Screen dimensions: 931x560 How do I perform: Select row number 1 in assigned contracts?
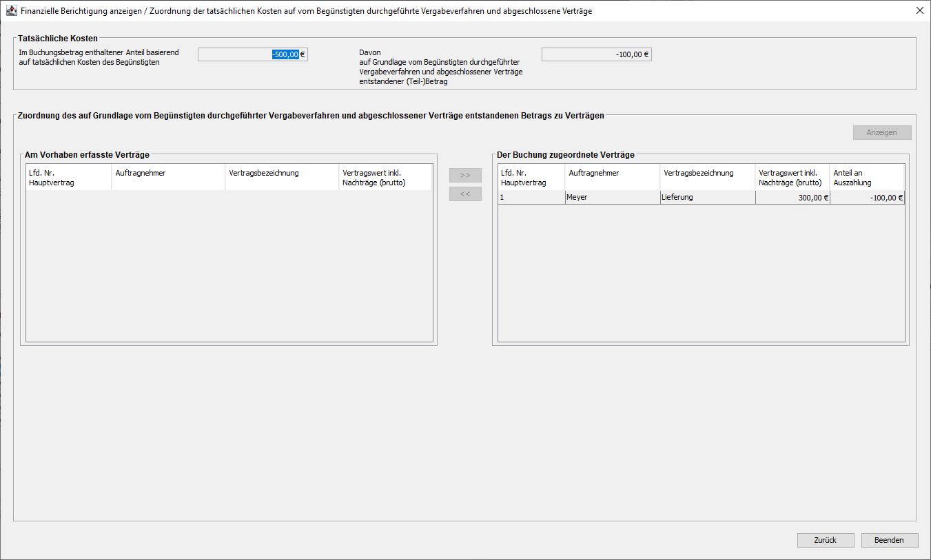(x=531, y=198)
